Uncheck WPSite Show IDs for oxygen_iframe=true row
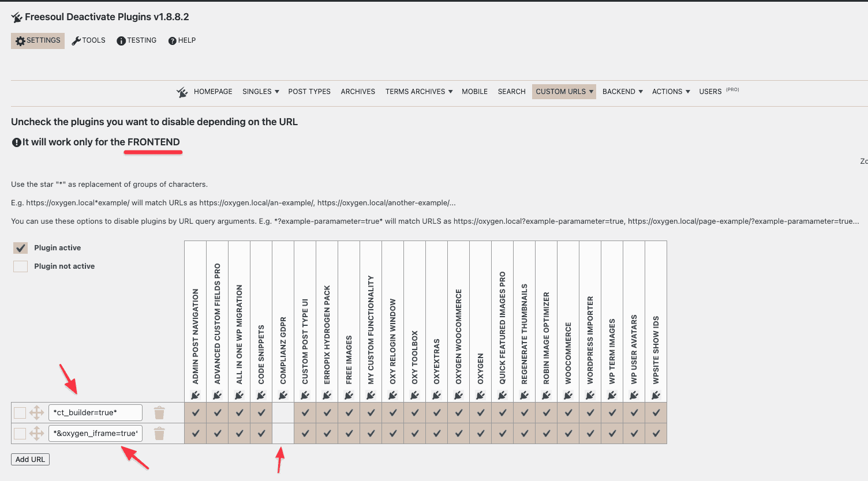Screen dimensions: 868x481 (x=656, y=433)
